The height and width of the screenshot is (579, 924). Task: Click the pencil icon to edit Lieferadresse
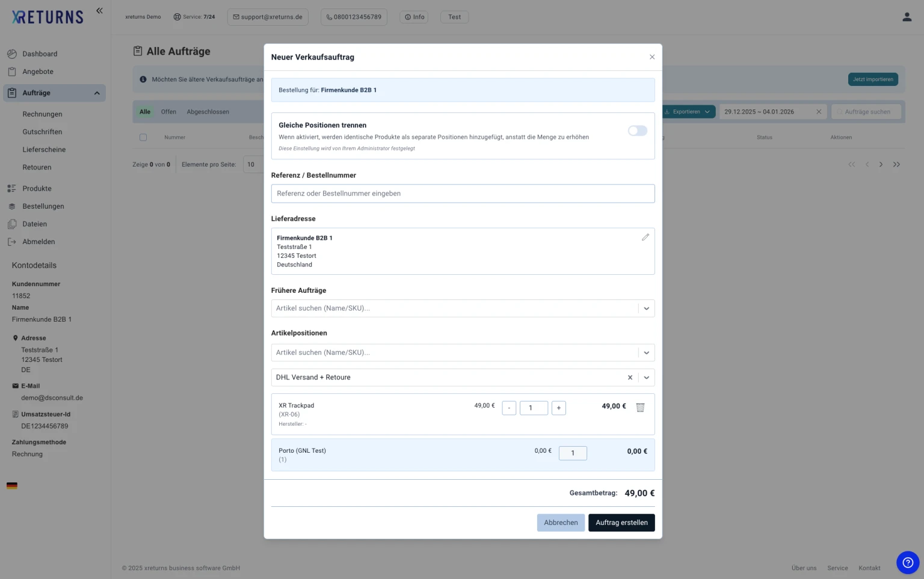click(645, 237)
